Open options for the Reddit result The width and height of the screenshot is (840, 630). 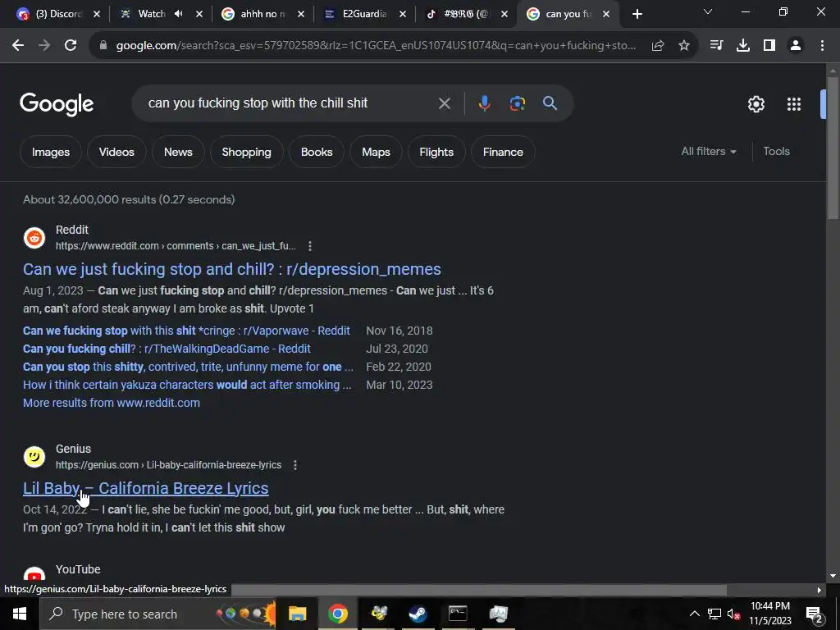pyautogui.click(x=310, y=246)
